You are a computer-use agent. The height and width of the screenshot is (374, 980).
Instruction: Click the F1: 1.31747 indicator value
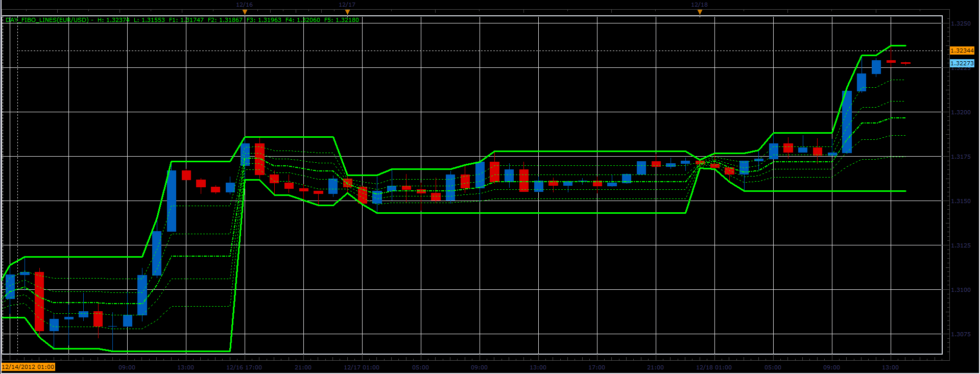coord(186,20)
